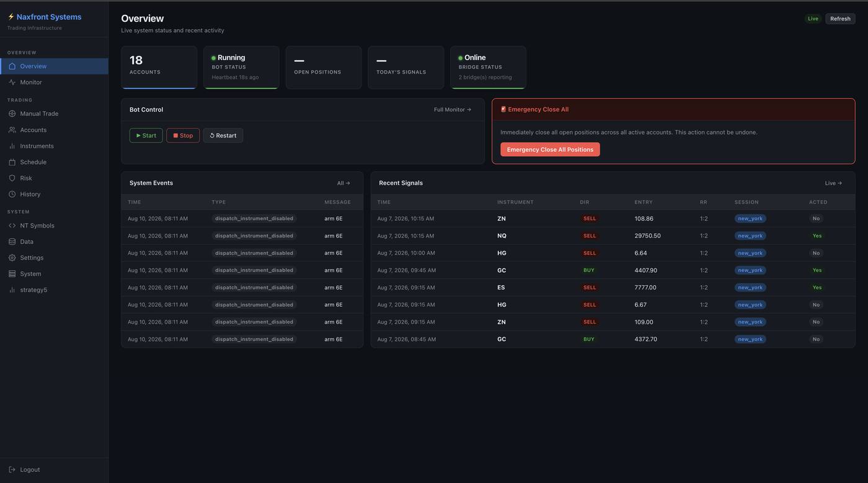Click entry price 29750.50
Viewport: 868px width, 483px height.
click(647, 236)
